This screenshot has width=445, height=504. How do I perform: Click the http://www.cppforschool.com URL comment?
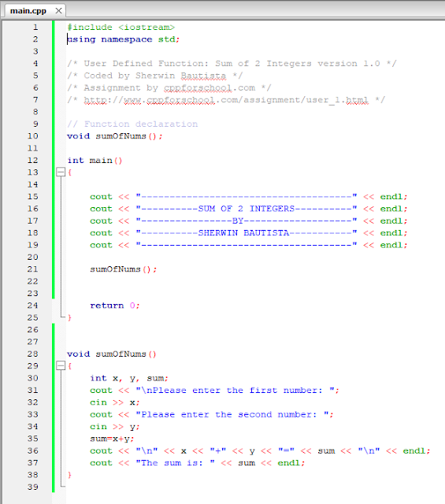pos(226,100)
